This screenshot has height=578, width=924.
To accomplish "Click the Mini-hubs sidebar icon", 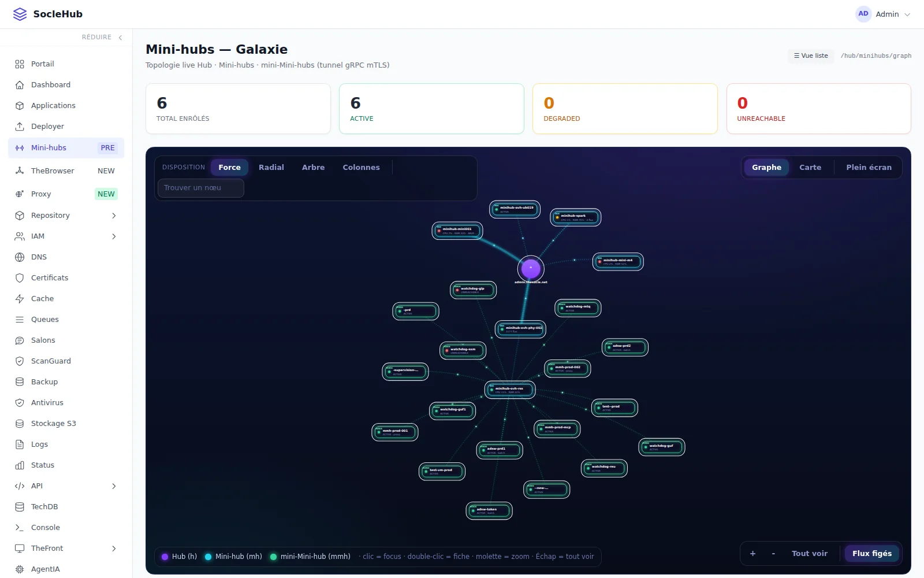I will coord(20,148).
